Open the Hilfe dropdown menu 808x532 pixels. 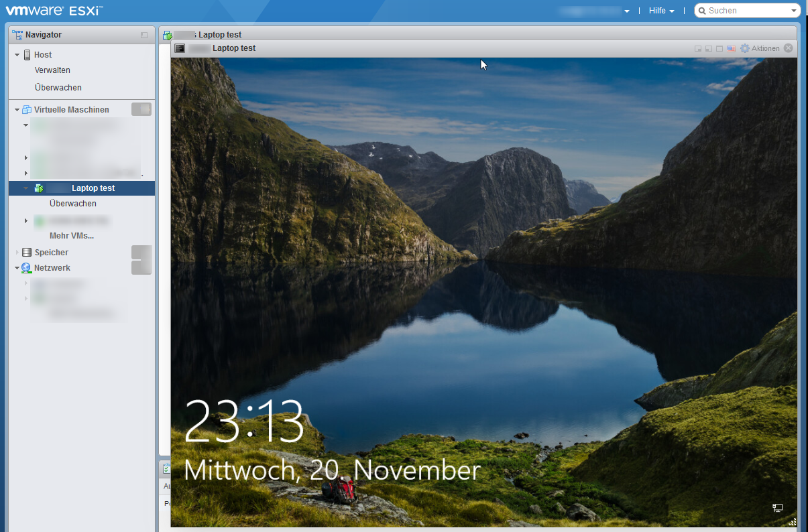[661, 11]
